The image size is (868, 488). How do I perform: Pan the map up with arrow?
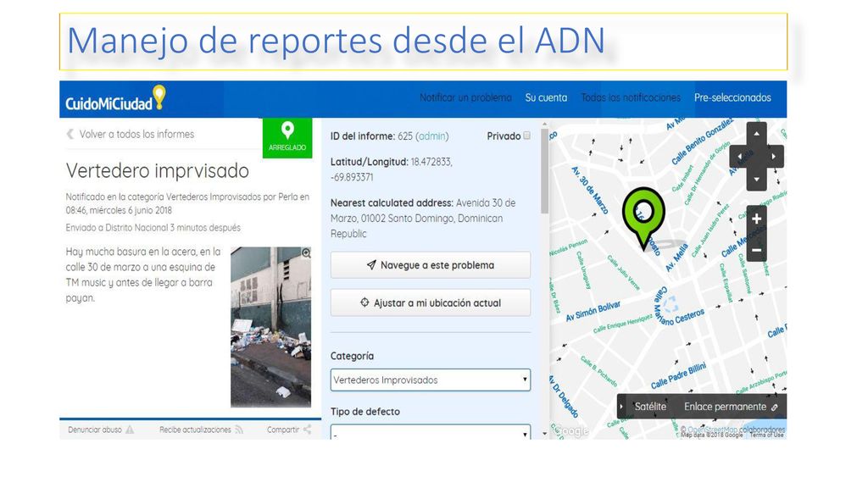coord(757,134)
